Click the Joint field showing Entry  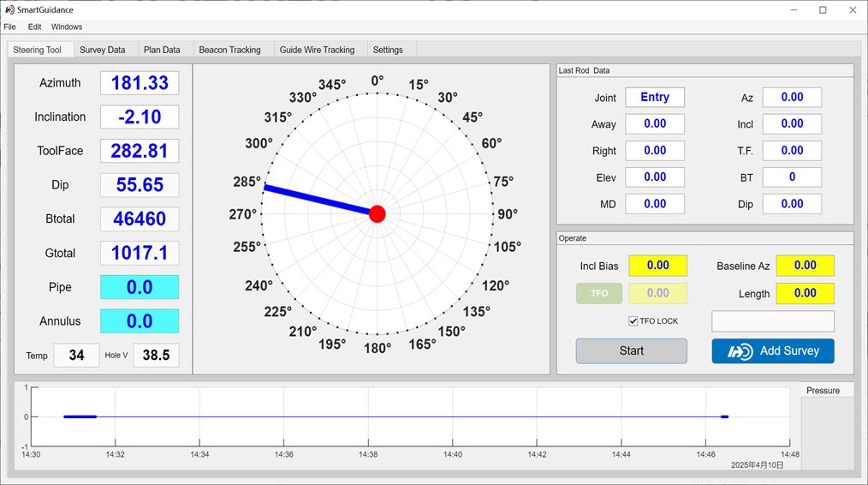coord(655,97)
